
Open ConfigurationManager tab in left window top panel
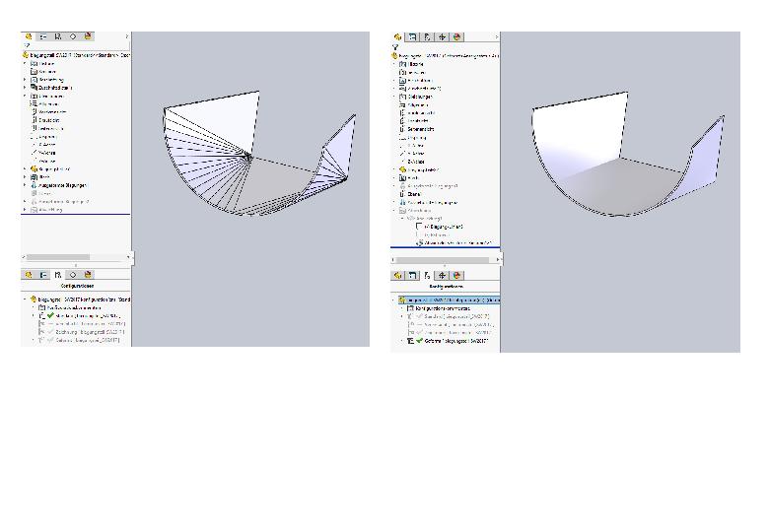(x=58, y=36)
